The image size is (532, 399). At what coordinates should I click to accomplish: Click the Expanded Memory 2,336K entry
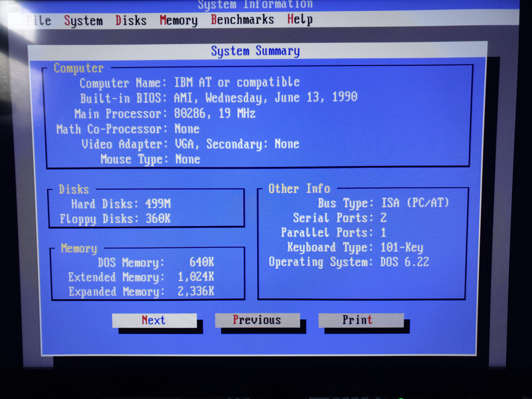[141, 291]
